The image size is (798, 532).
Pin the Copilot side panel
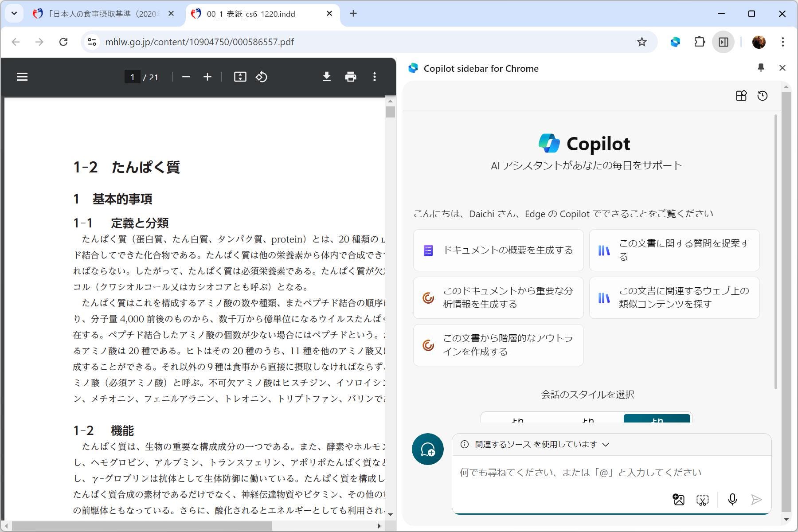(x=761, y=68)
